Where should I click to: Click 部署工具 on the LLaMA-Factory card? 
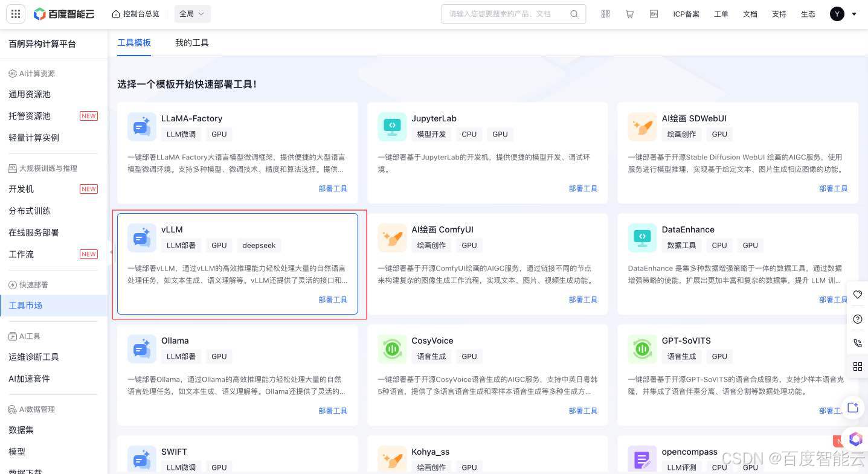coord(333,188)
